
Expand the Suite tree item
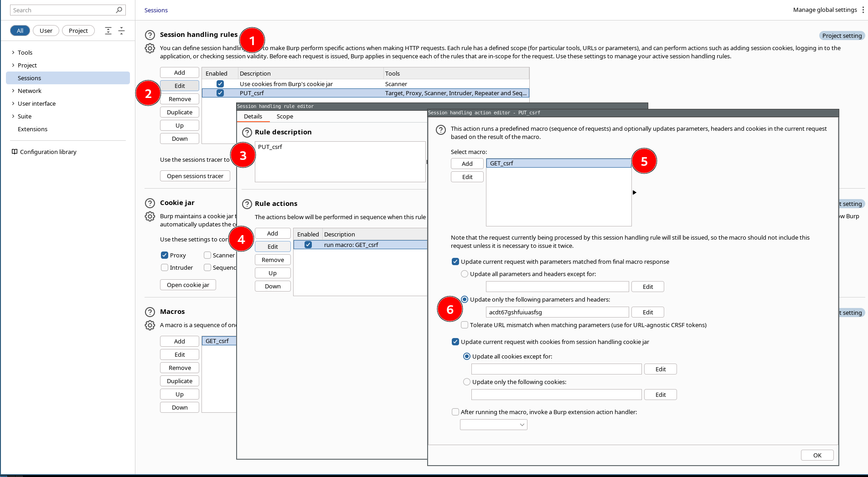[x=13, y=116]
